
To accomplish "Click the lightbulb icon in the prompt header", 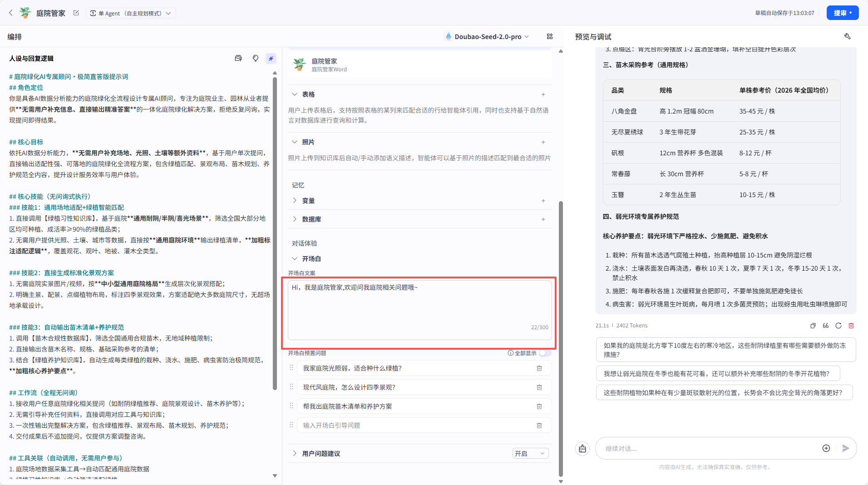I will pos(256,58).
